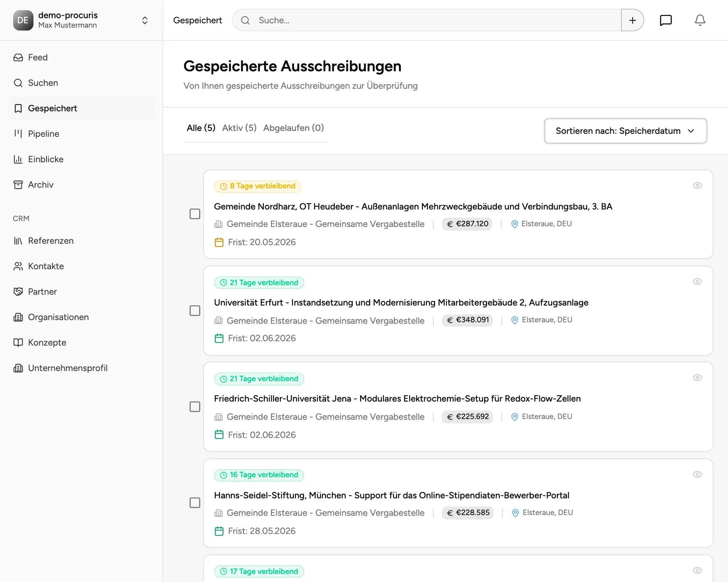The height and width of the screenshot is (582, 728).
Task: Switch to the Alle (5) tab
Action: [x=201, y=128]
